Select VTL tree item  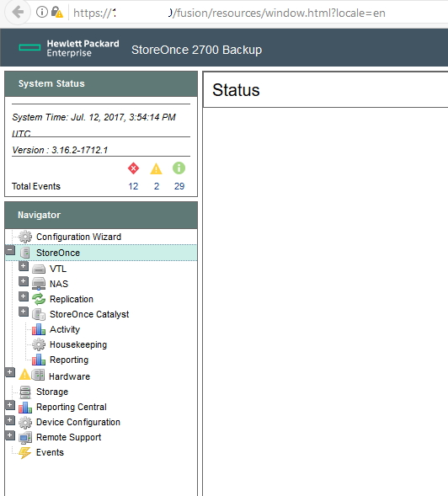(58, 269)
